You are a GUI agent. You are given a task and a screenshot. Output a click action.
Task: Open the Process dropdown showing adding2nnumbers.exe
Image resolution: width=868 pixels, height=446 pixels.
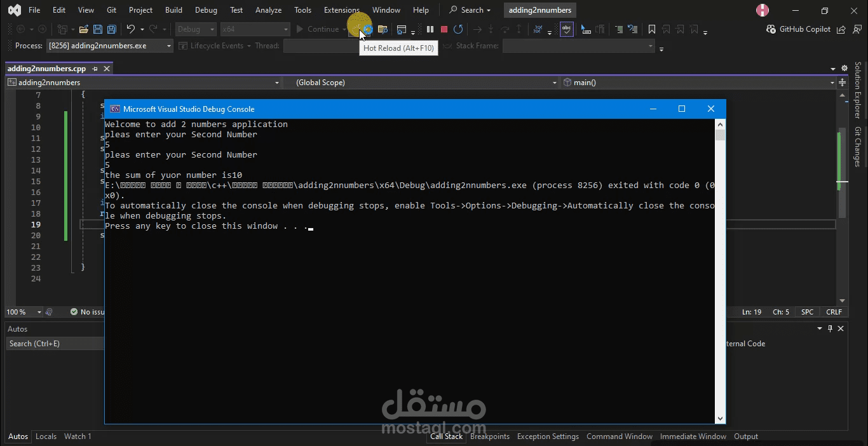click(109, 46)
